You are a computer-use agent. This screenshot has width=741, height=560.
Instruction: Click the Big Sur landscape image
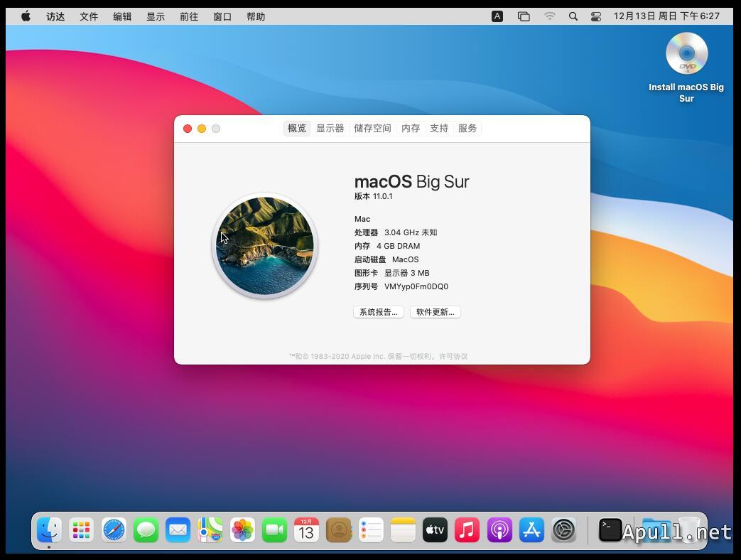[x=264, y=246]
